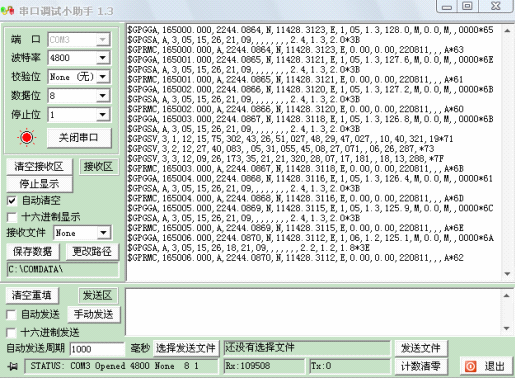Click the $GPRMC 165000.000 line ending A*63
Screen dimensions: 515x379
(295, 50)
